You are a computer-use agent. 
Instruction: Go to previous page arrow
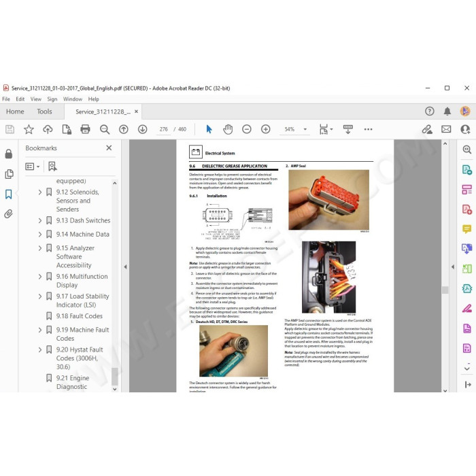[124, 129]
